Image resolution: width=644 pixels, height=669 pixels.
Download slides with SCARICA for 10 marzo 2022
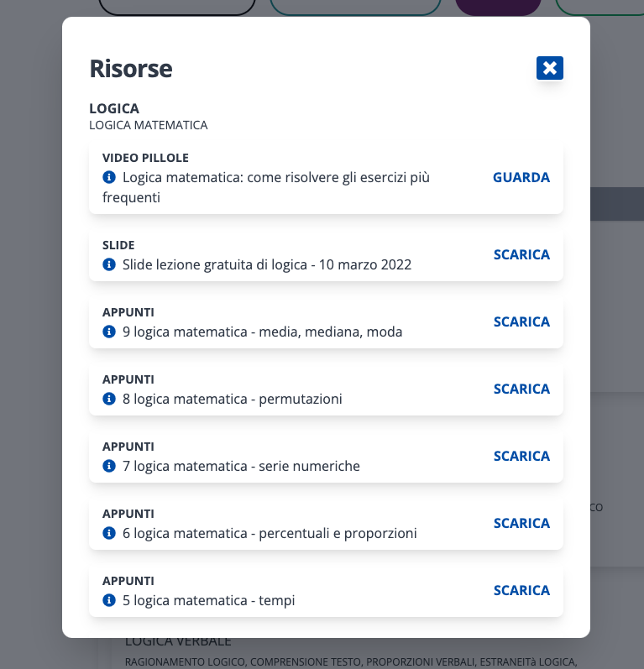coord(521,255)
